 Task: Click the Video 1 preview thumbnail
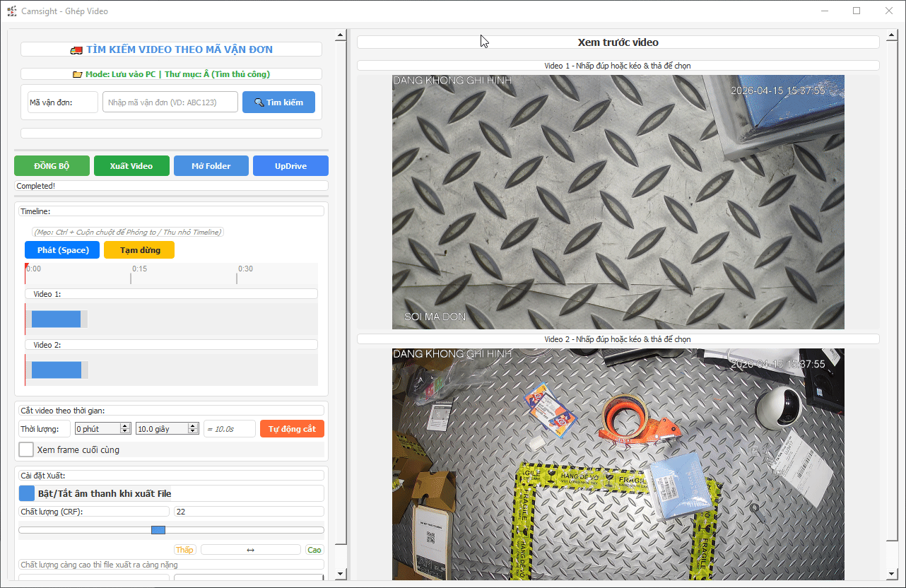tap(618, 202)
